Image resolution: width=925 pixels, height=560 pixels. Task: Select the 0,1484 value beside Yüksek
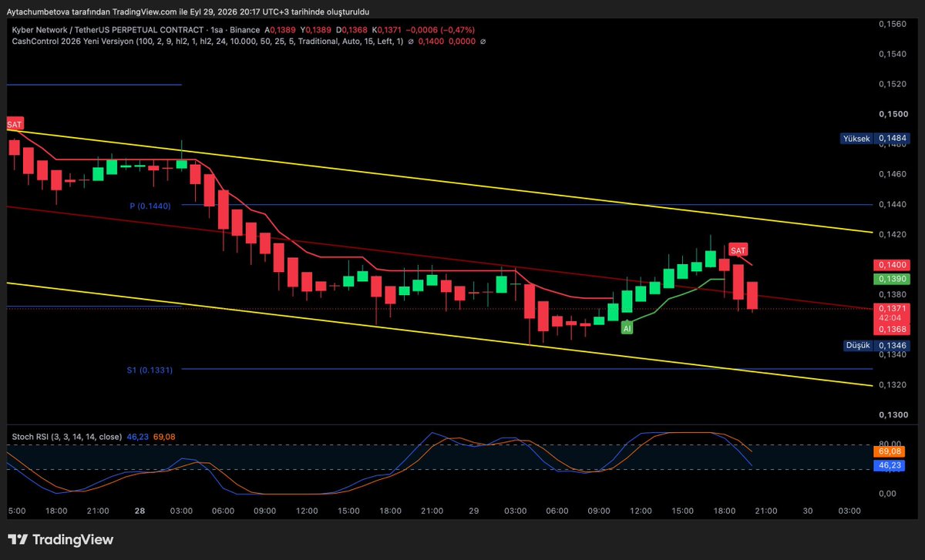pyautogui.click(x=893, y=139)
